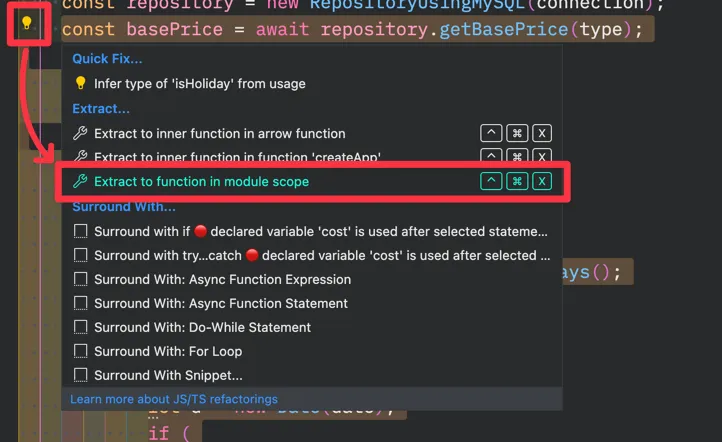Screen dimensions: 722x442
Task: Open Surround With Snippet... entry
Action: (168, 375)
